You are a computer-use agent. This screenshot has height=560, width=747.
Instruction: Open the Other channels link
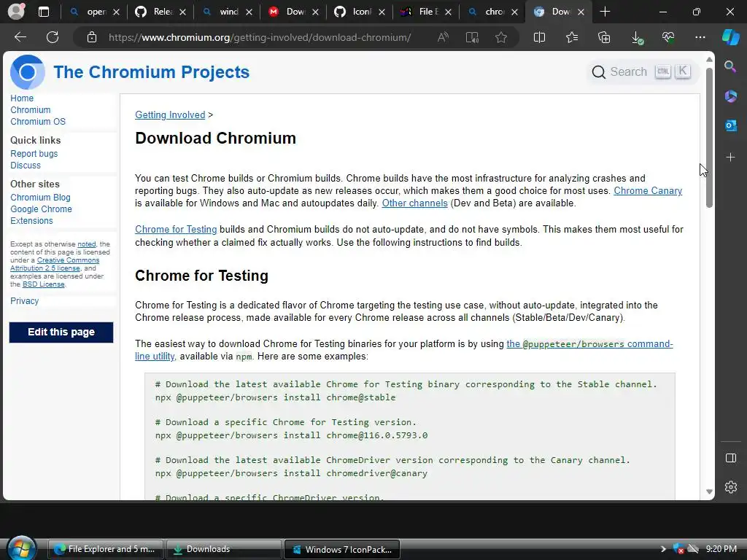(414, 203)
